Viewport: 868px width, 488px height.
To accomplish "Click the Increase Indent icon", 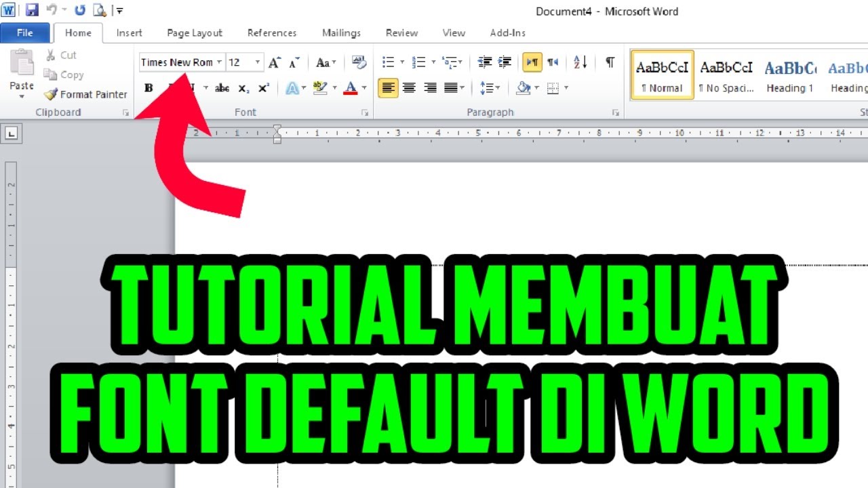I will (505, 62).
